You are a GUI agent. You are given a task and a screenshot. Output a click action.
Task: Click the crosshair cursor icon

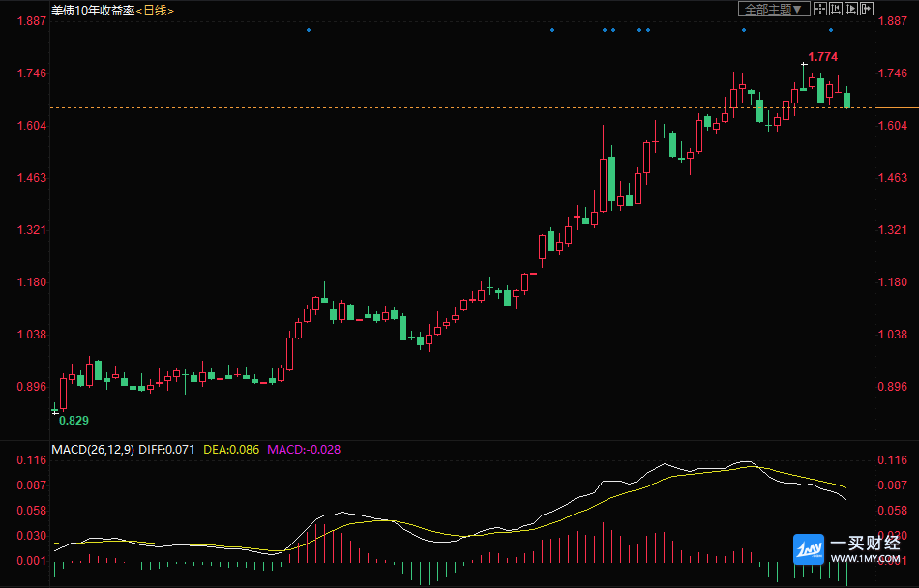pos(820,9)
